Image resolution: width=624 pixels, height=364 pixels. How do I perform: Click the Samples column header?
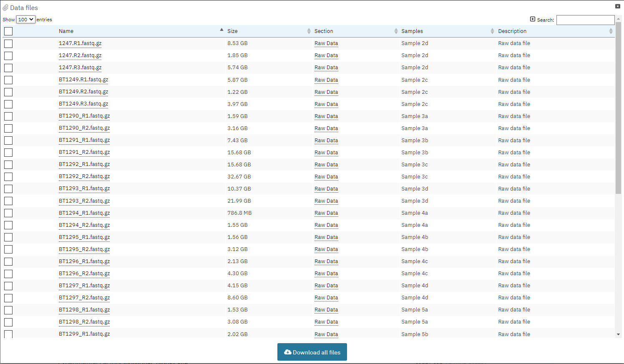(x=412, y=31)
